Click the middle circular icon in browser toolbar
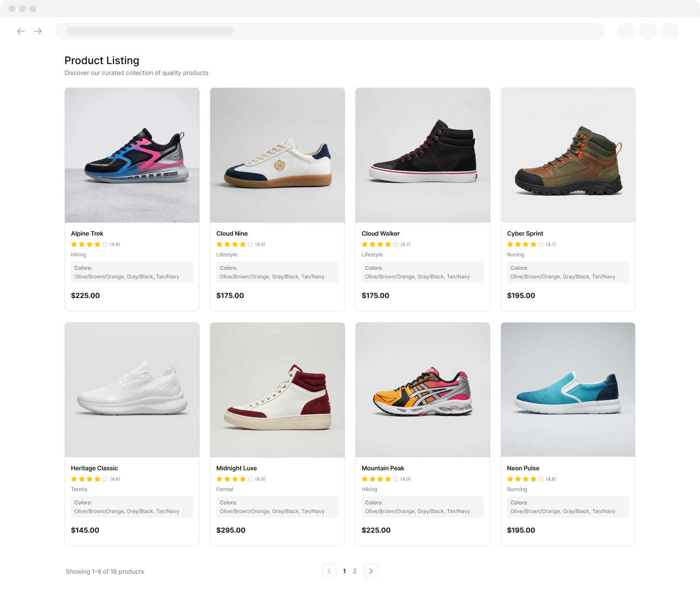The height and width of the screenshot is (591, 700). 648,31
